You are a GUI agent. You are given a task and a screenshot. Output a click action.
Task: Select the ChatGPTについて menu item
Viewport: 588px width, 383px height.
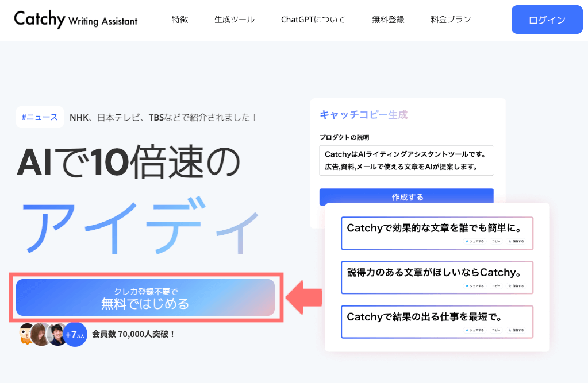tap(313, 20)
